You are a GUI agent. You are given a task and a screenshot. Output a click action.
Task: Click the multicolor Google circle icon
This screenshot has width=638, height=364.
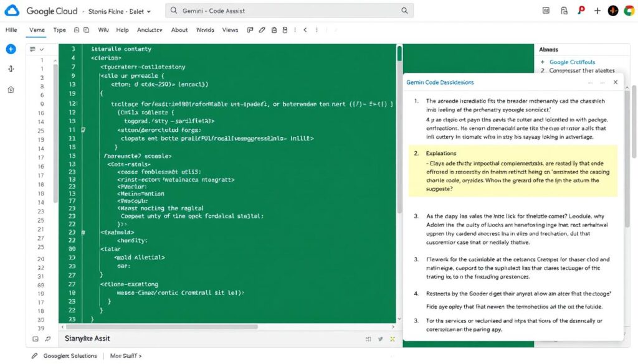click(x=629, y=11)
